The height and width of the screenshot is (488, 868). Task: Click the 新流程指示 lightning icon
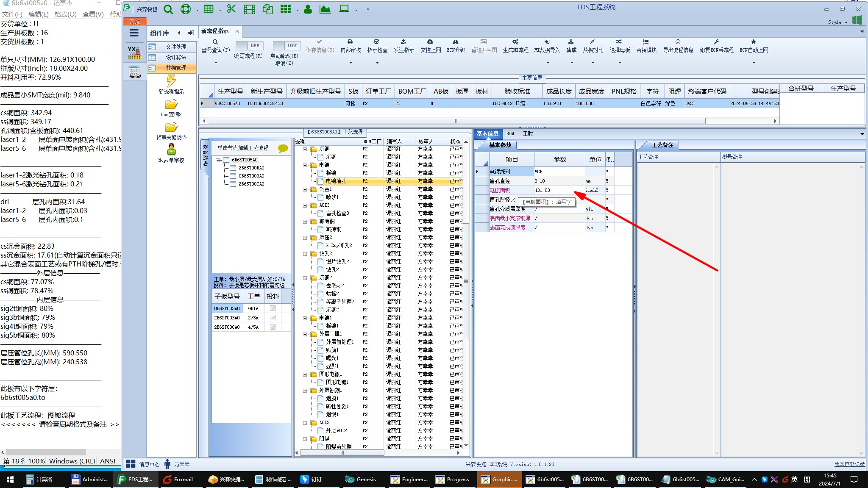(x=171, y=80)
